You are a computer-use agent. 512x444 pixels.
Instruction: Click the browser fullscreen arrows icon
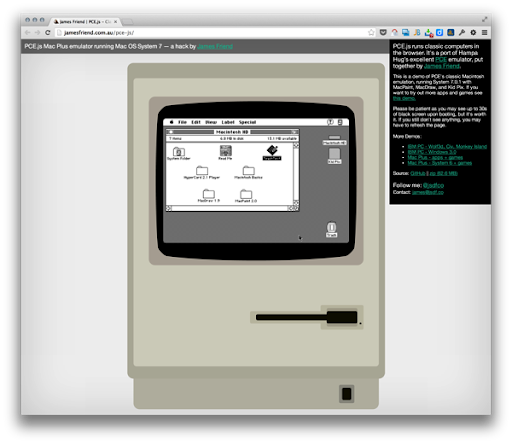pos(484,20)
